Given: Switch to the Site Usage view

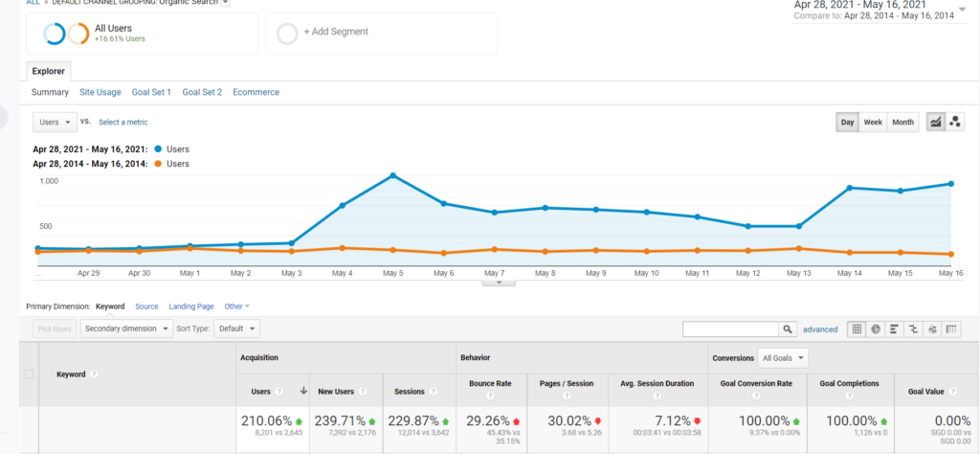Looking at the screenshot, I should pos(100,92).
